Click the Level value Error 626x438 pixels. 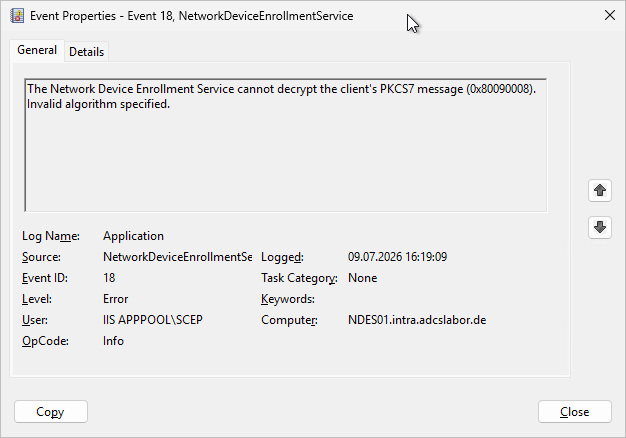(115, 299)
